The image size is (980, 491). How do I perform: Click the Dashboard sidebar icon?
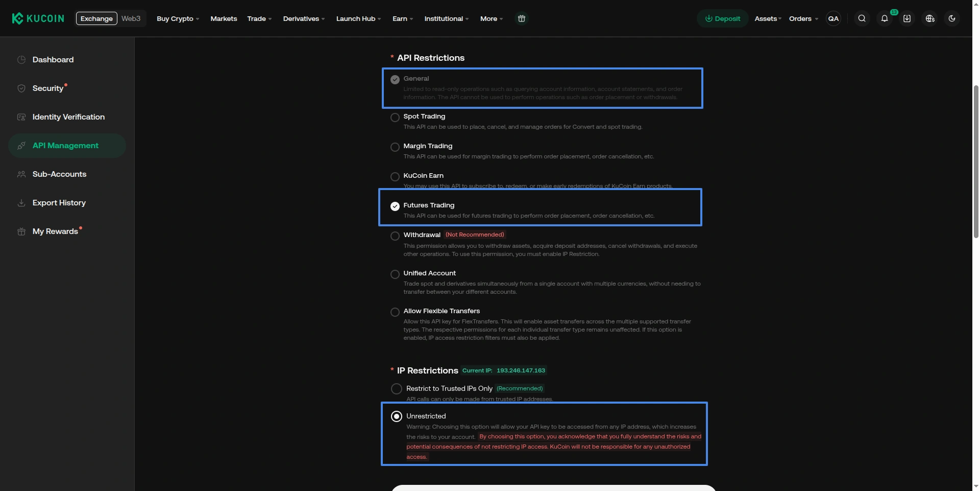tap(21, 60)
